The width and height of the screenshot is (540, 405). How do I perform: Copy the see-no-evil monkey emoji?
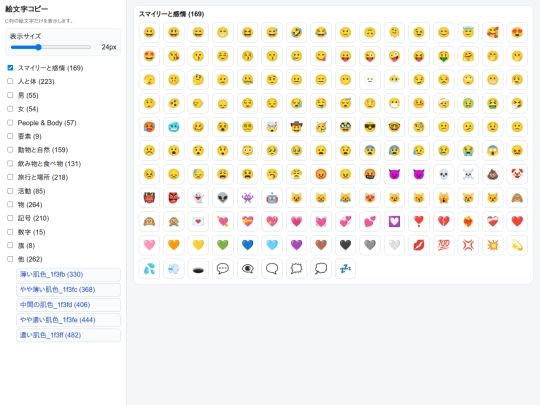[x=517, y=198]
